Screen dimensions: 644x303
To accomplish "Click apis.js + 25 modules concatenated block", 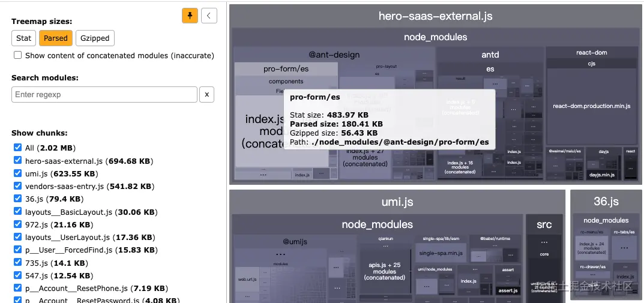I will coord(385,271).
